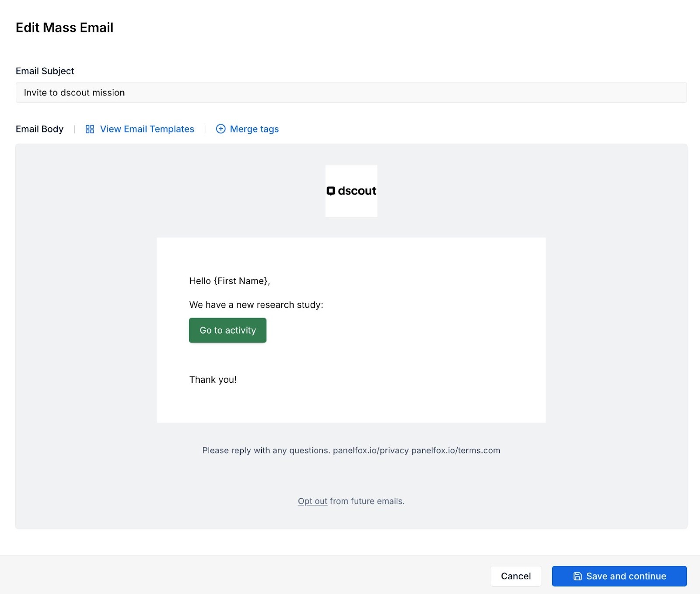Click the Save and continue button label
The height and width of the screenshot is (594, 700).
tap(626, 576)
